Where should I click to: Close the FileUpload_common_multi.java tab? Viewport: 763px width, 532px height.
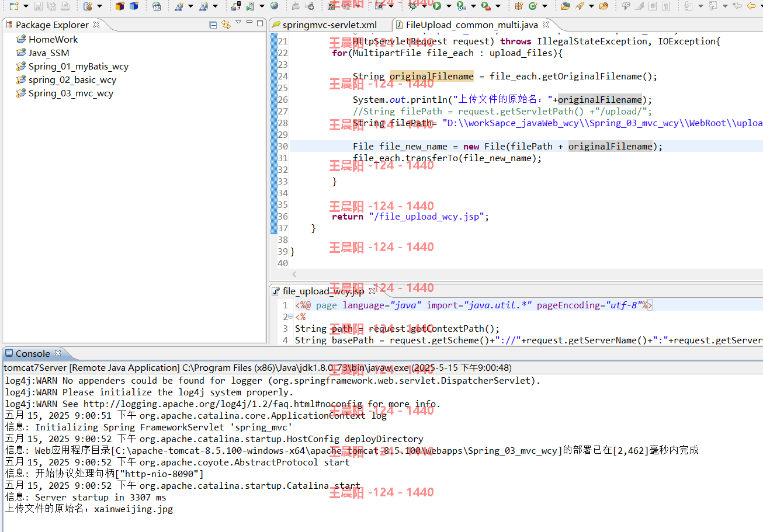coord(546,25)
